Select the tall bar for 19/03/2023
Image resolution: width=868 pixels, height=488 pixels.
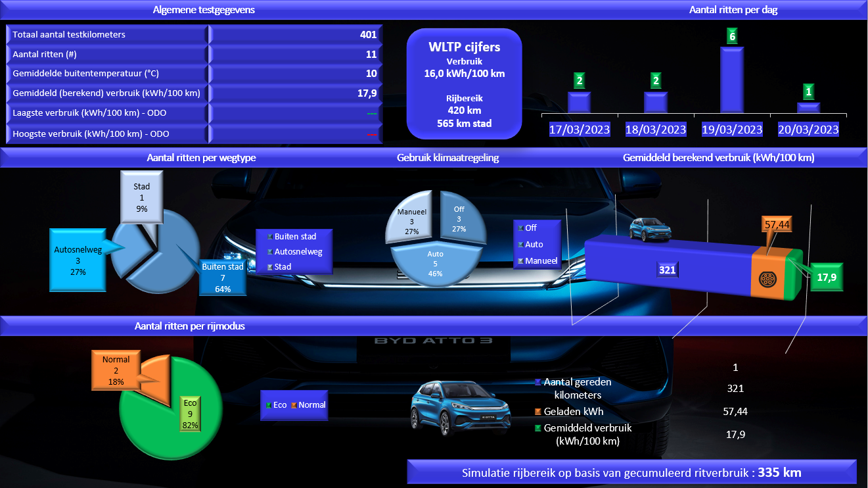tap(732, 80)
